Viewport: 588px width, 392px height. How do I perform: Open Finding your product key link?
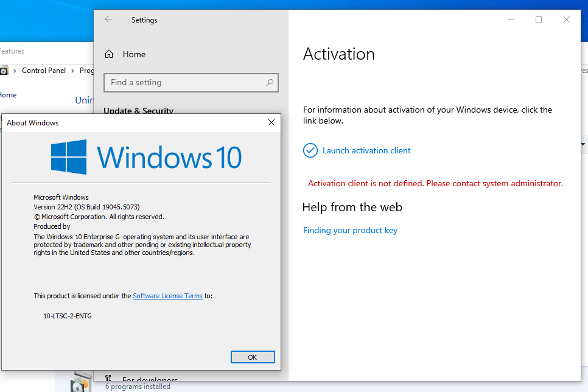350,230
